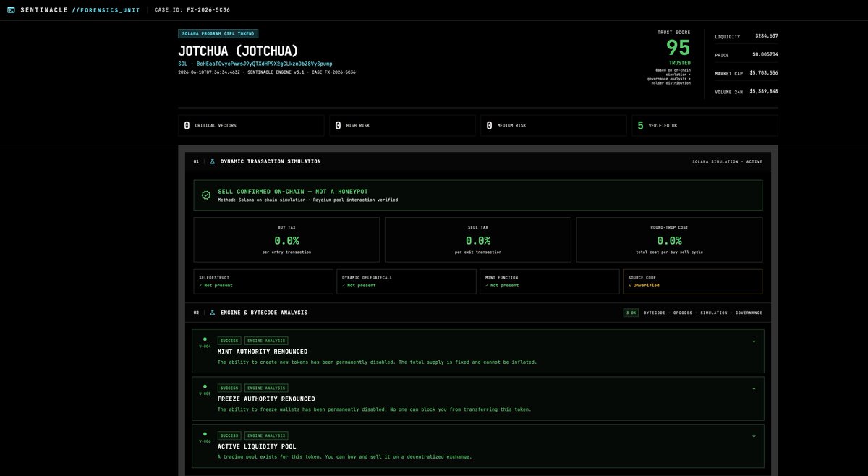868x476 pixels.
Task: Click the Active Liquidity Pool title
Action: pyautogui.click(x=257, y=447)
